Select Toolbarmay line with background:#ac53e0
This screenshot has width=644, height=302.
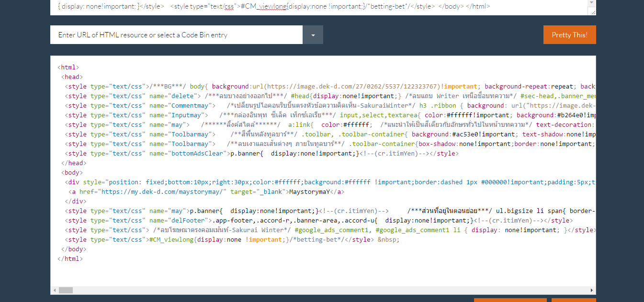coord(330,134)
